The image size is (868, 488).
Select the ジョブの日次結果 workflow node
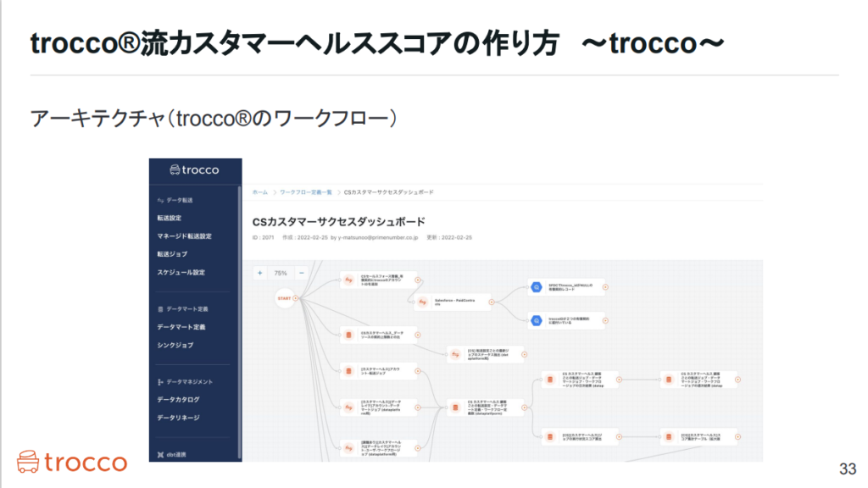(581, 380)
